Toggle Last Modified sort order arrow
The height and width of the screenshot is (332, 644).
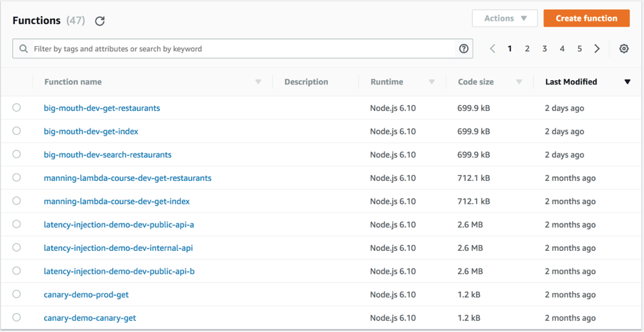coord(627,82)
